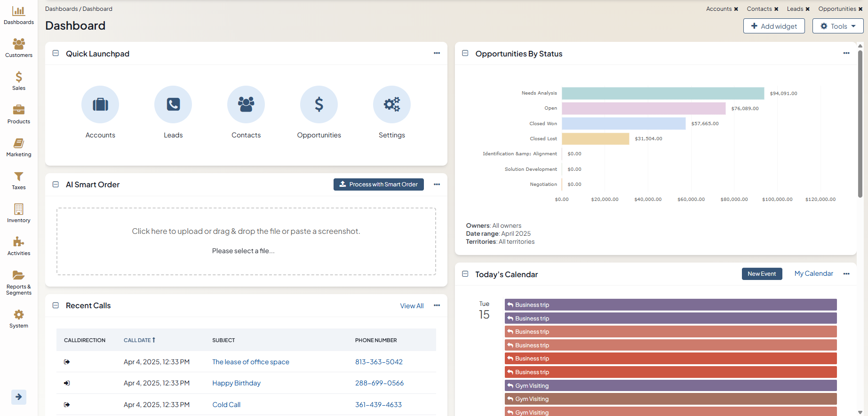The height and width of the screenshot is (416, 868).
Task: Launch Accounts from Quick Launchpad
Action: (x=100, y=104)
